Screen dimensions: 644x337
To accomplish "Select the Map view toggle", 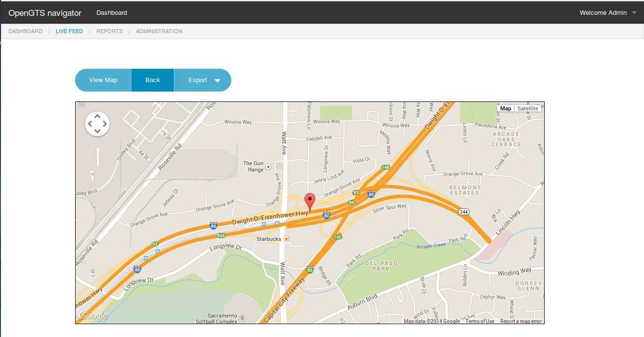I will [506, 108].
